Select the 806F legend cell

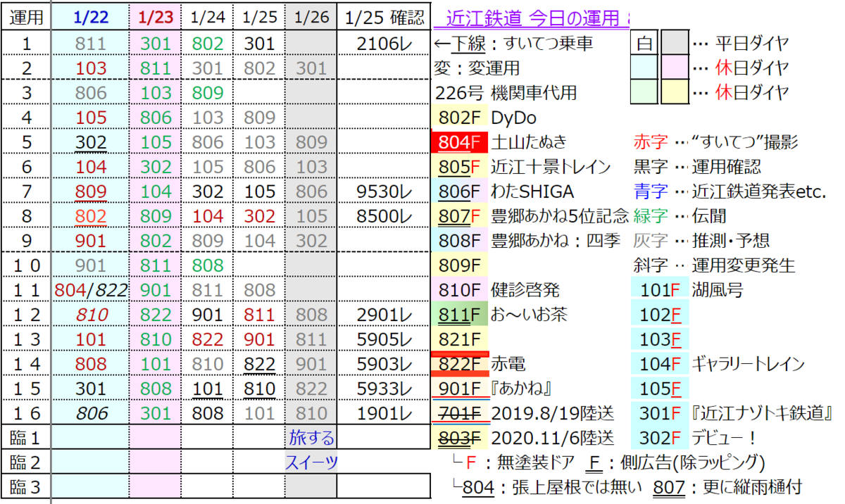(459, 191)
